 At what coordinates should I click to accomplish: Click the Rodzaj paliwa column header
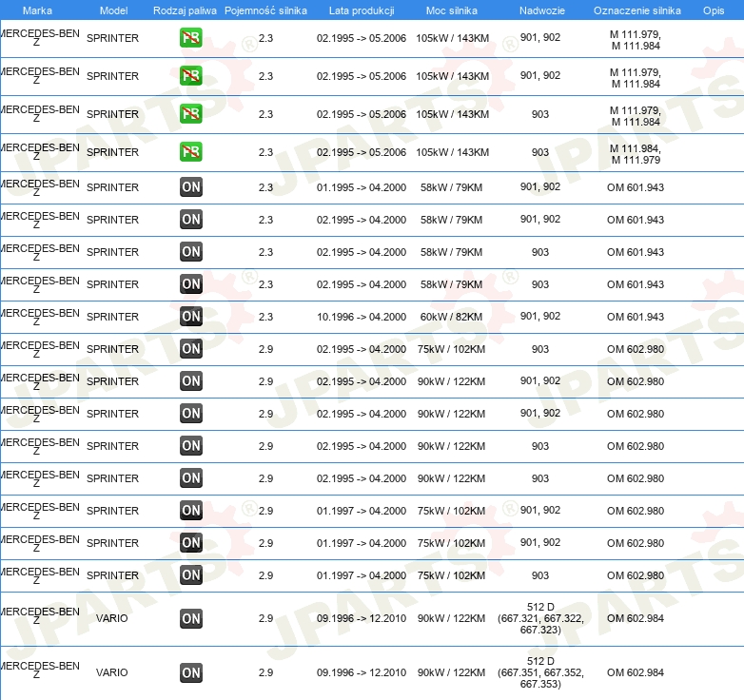coord(185,10)
